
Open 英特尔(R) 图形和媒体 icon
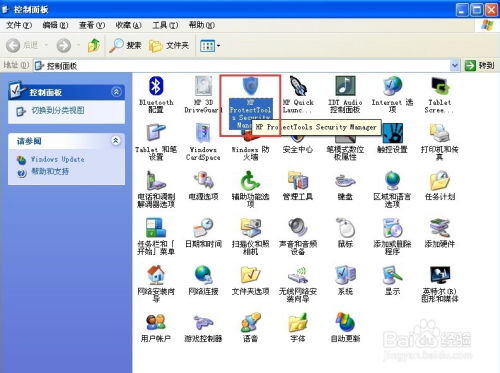coord(440,275)
